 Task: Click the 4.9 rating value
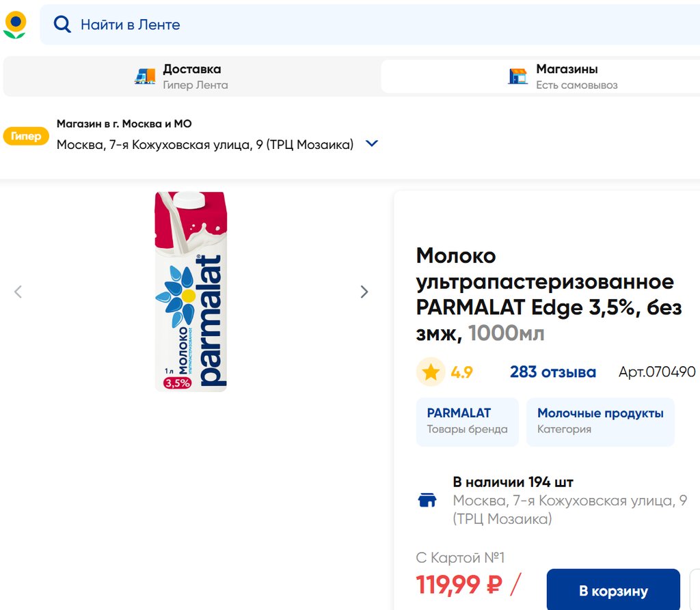pos(461,372)
